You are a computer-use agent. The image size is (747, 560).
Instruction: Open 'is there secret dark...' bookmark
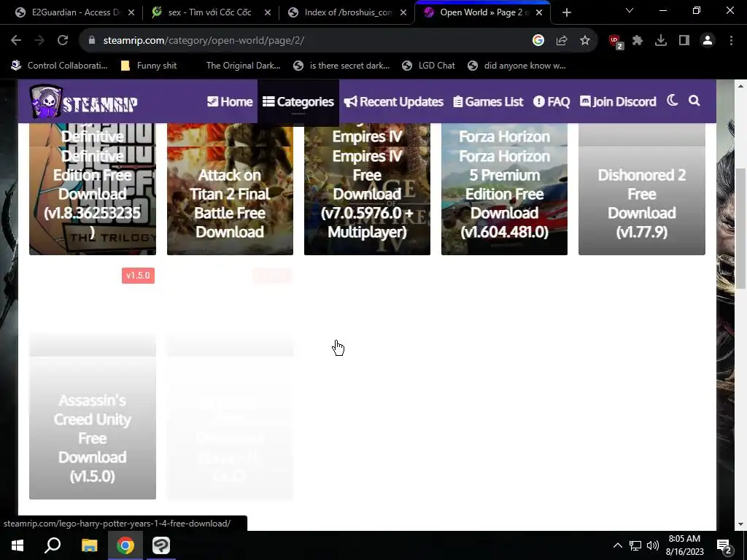pyautogui.click(x=341, y=66)
